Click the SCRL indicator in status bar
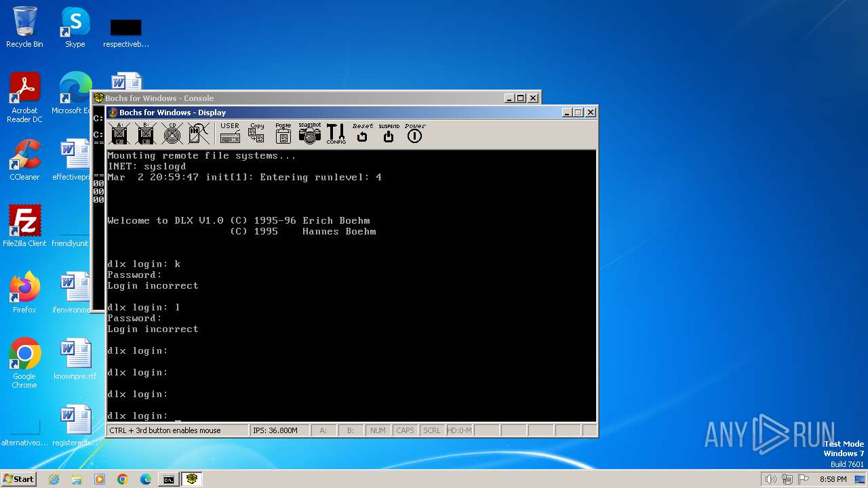 [432, 430]
